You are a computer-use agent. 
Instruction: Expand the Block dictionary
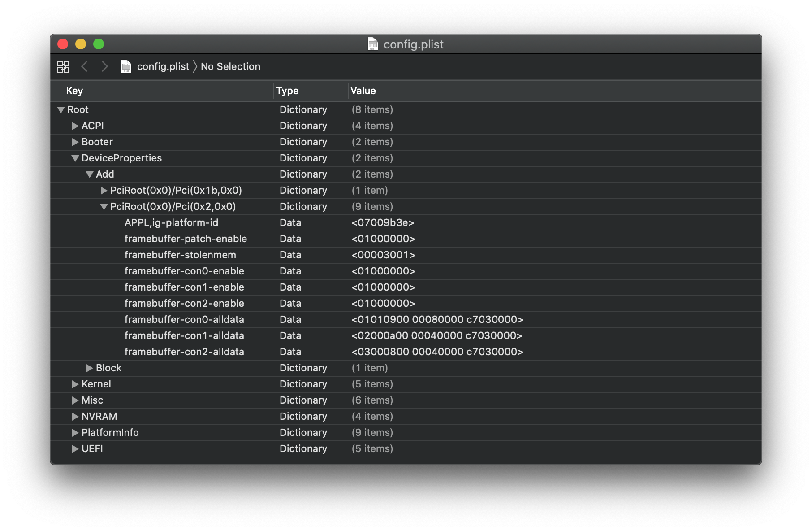(x=90, y=368)
